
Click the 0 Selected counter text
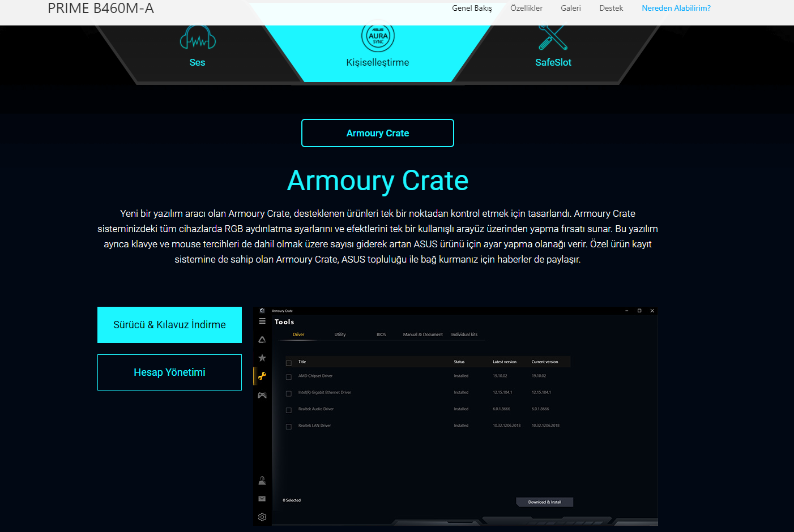point(292,500)
